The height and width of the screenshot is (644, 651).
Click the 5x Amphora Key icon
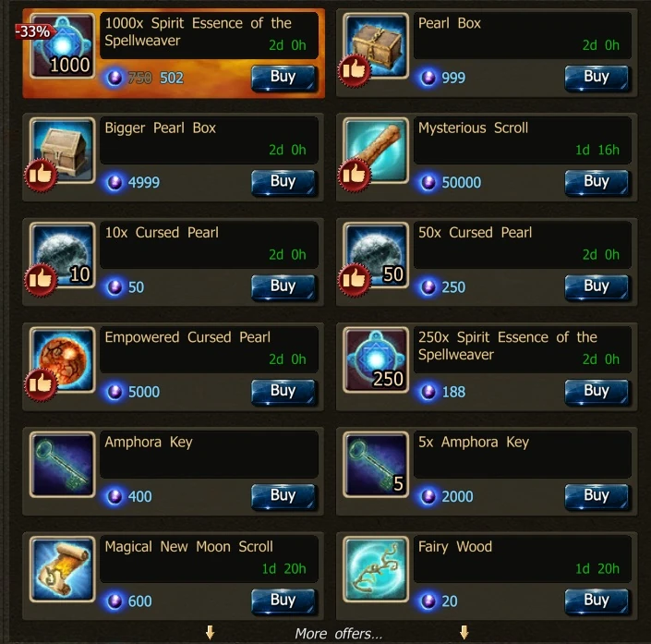click(376, 465)
